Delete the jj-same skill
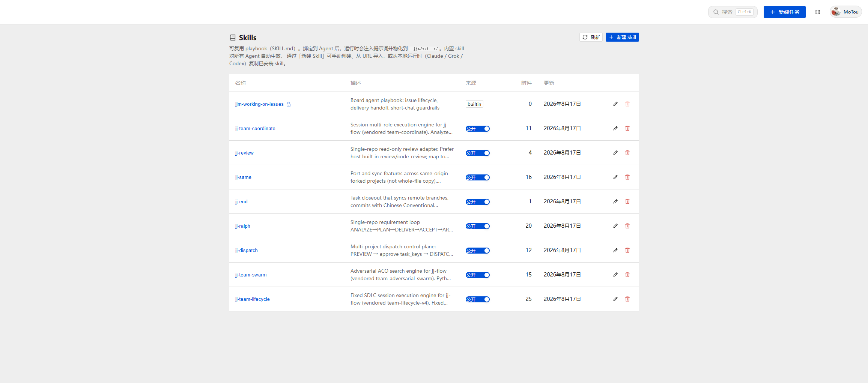The width and height of the screenshot is (868, 383). pyautogui.click(x=627, y=177)
